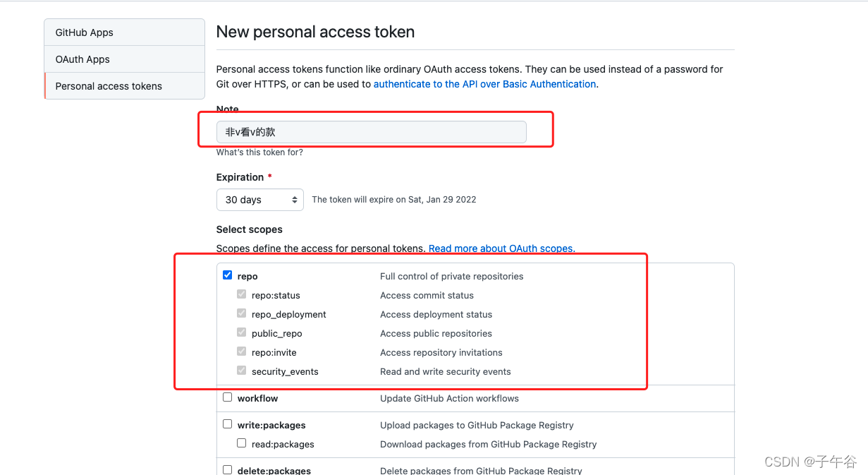The height and width of the screenshot is (475, 868).
Task: Enable the workflow scope checkbox
Action: tap(227, 397)
